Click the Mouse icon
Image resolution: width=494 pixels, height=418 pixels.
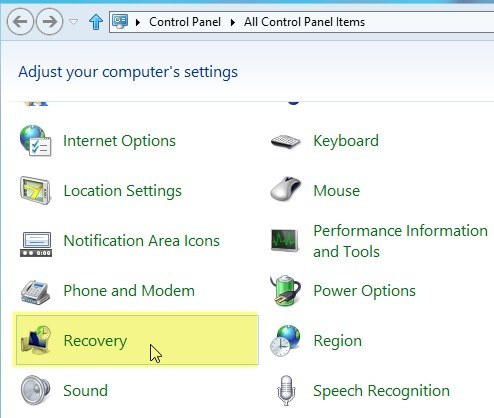[285, 189]
